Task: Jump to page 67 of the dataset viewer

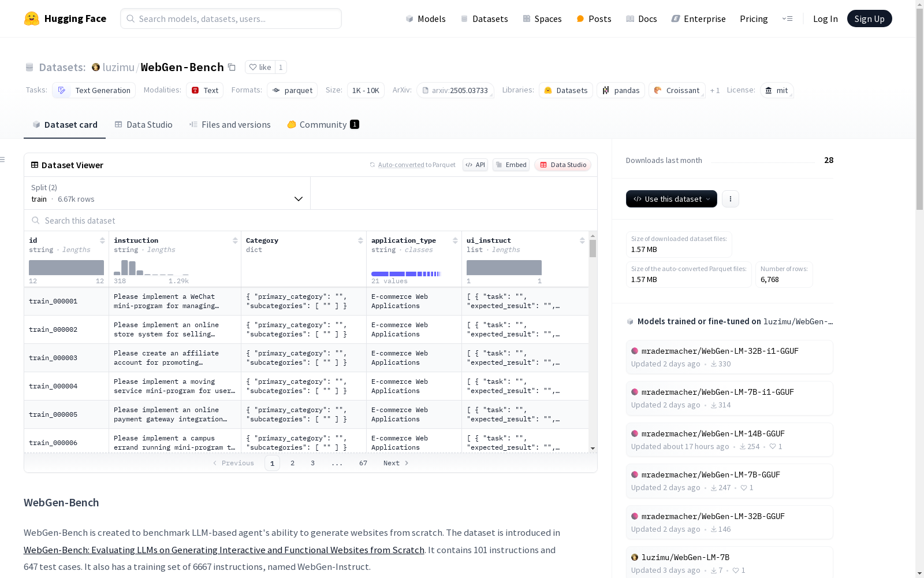Action: coord(363,463)
